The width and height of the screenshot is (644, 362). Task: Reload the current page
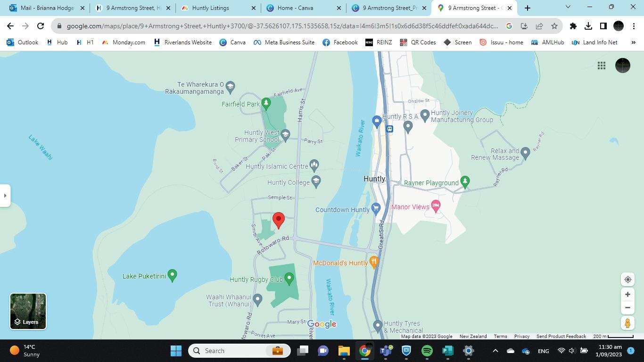[41, 26]
